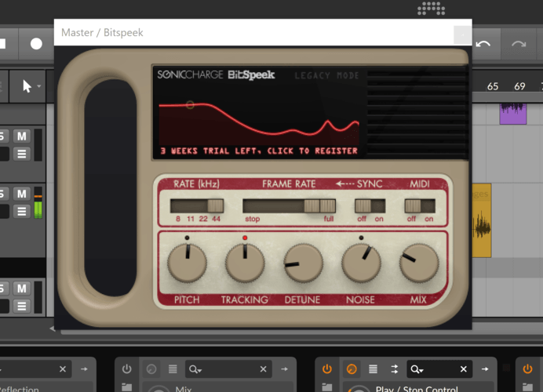The width and height of the screenshot is (543, 392).
Task: Clear the search field on Play / Stop Control
Action: (x=463, y=369)
